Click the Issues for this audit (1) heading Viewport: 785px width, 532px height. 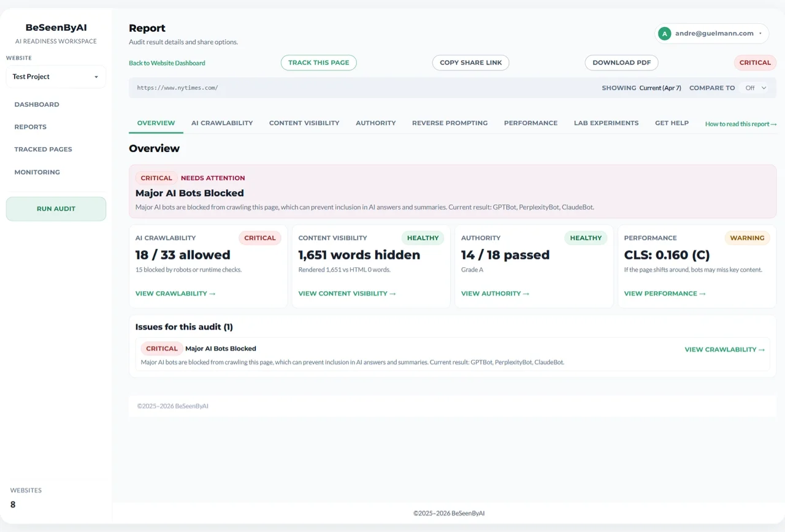coord(184,327)
